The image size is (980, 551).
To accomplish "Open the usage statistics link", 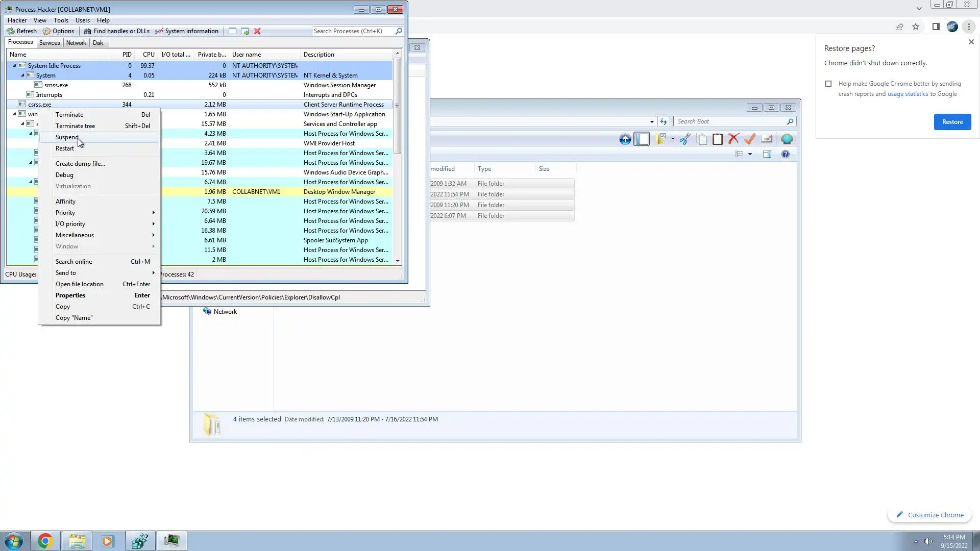I will (x=908, y=94).
